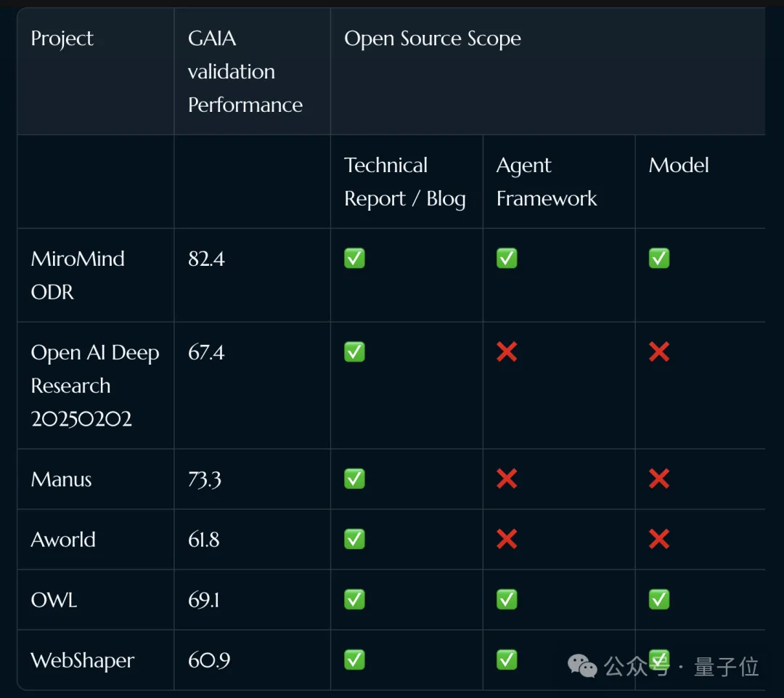
Task: Click the Manus project name
Action: (x=61, y=479)
